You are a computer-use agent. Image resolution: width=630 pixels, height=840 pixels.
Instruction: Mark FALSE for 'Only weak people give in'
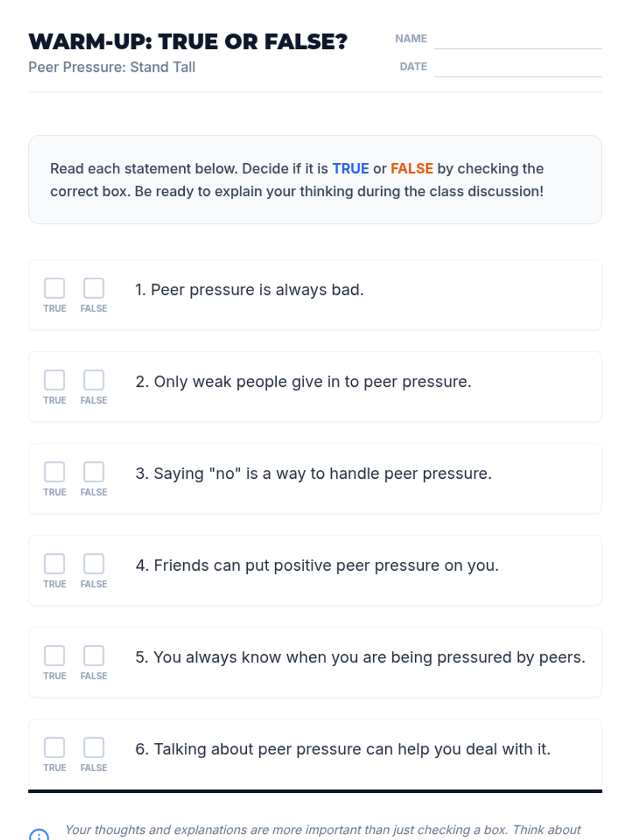pos(94,380)
